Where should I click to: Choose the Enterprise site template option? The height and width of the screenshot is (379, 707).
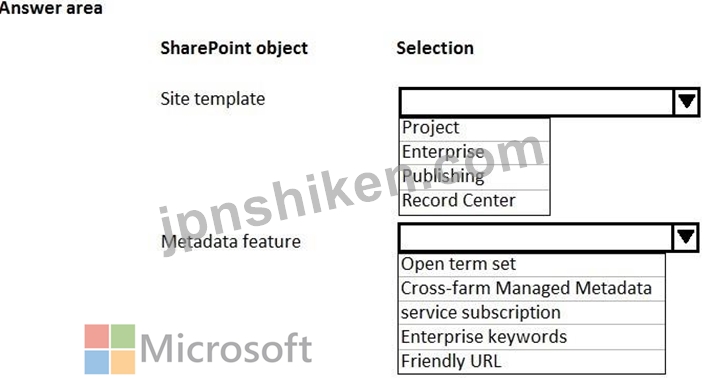[x=474, y=153]
